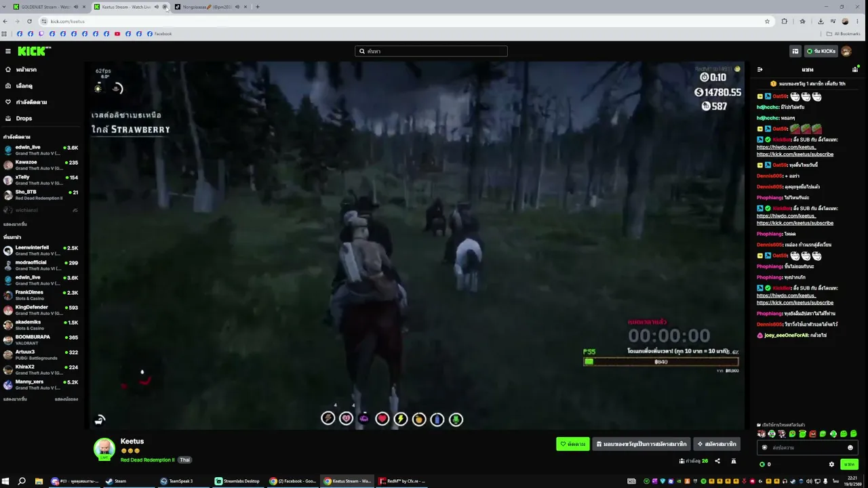
Task: Open the Drops page in sidebar
Action: (24, 119)
